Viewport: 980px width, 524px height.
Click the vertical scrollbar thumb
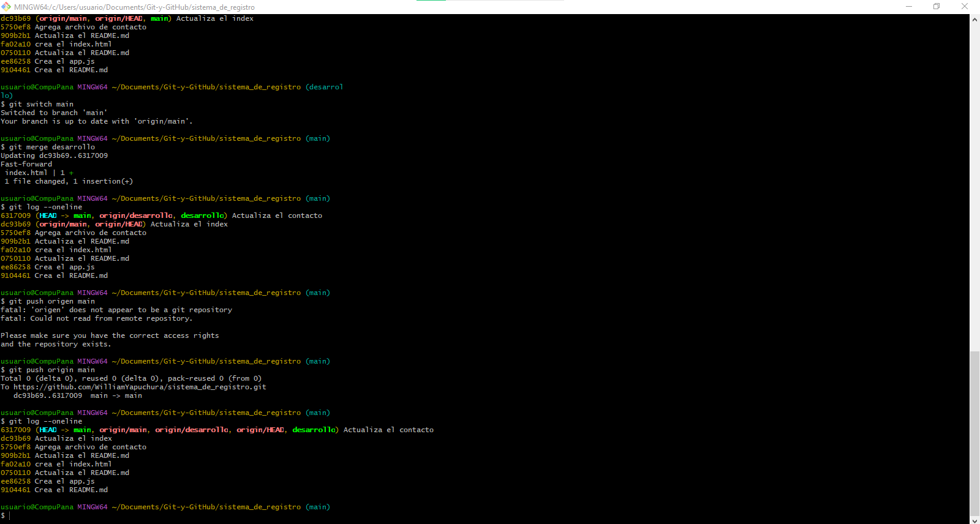(974, 433)
